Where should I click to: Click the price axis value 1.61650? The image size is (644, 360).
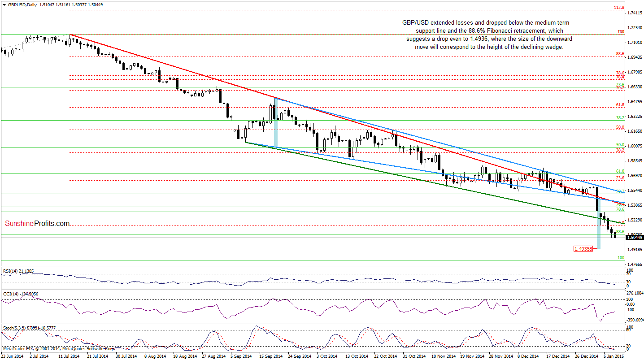(635, 131)
